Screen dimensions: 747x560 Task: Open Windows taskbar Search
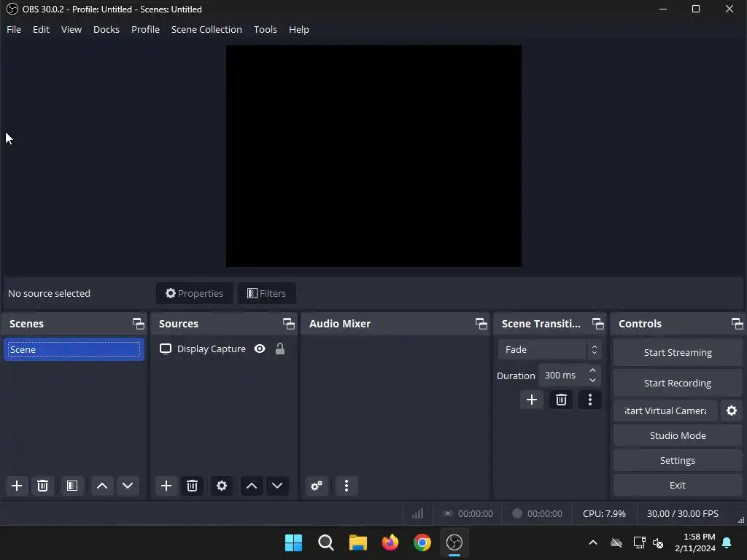point(326,542)
